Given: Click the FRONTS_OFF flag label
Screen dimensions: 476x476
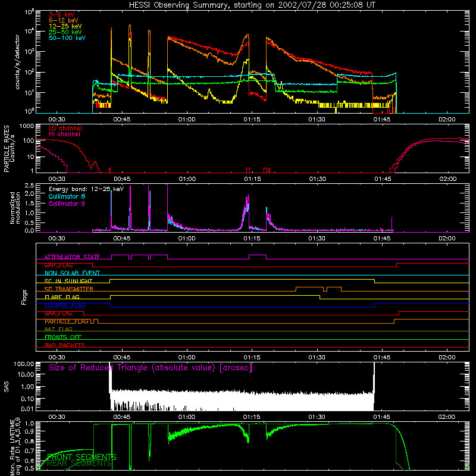Looking at the screenshot, I should coord(63,337).
